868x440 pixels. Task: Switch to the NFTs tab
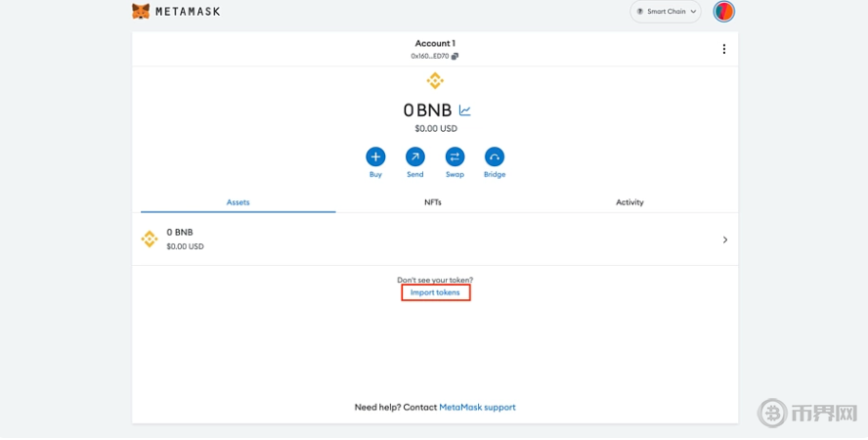click(x=433, y=202)
